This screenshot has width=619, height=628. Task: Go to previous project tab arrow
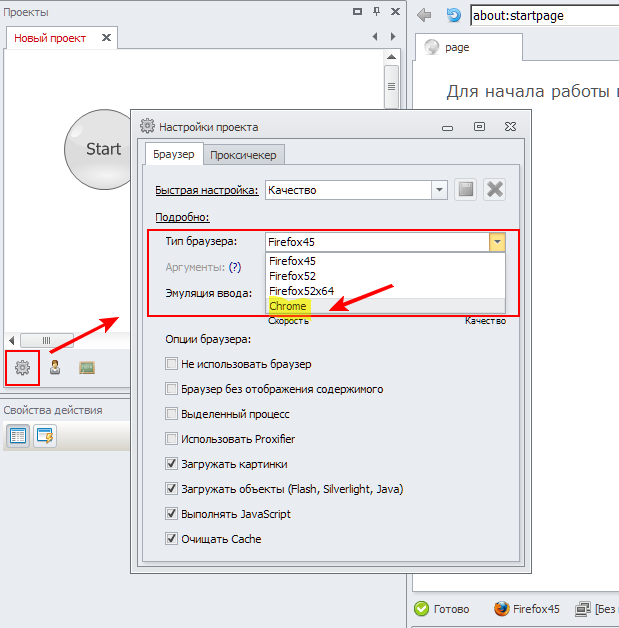[375, 36]
